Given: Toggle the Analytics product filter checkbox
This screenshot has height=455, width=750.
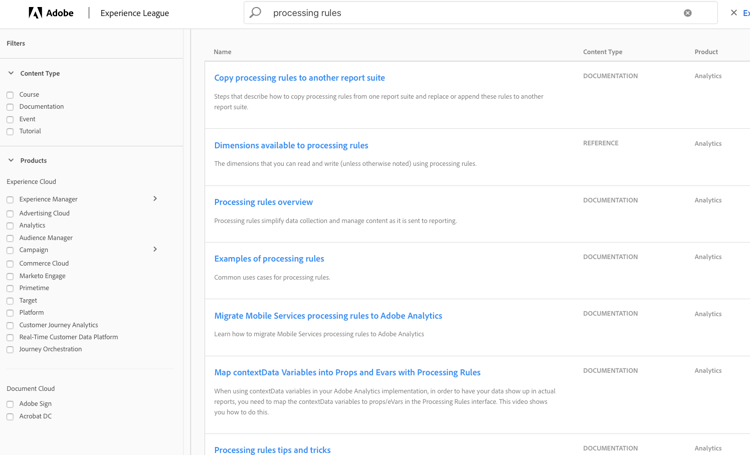Looking at the screenshot, I should click(10, 225).
